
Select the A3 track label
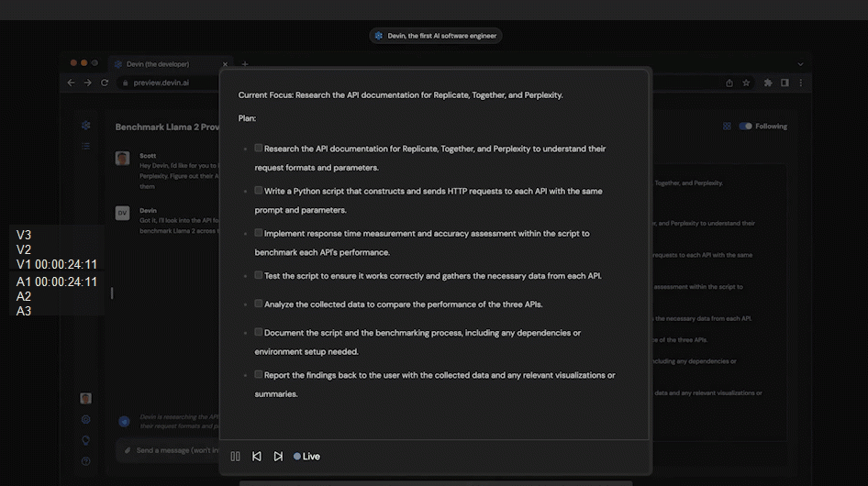click(x=24, y=311)
